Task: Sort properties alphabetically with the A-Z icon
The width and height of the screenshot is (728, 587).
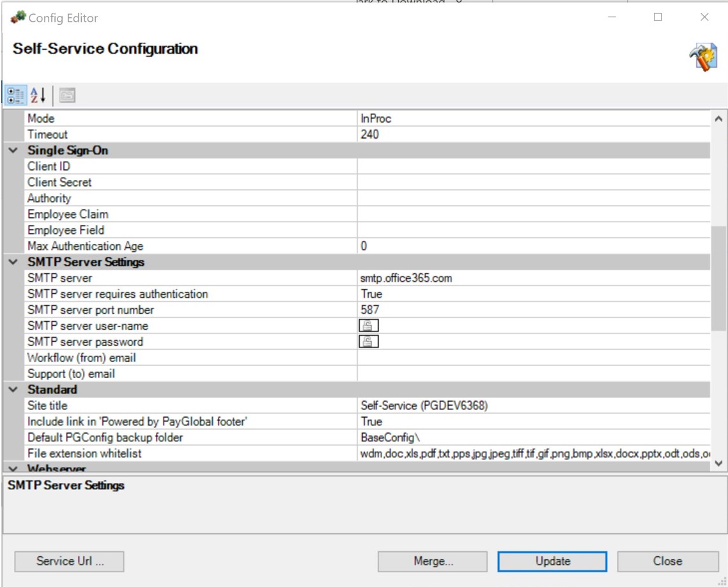Action: (x=38, y=95)
